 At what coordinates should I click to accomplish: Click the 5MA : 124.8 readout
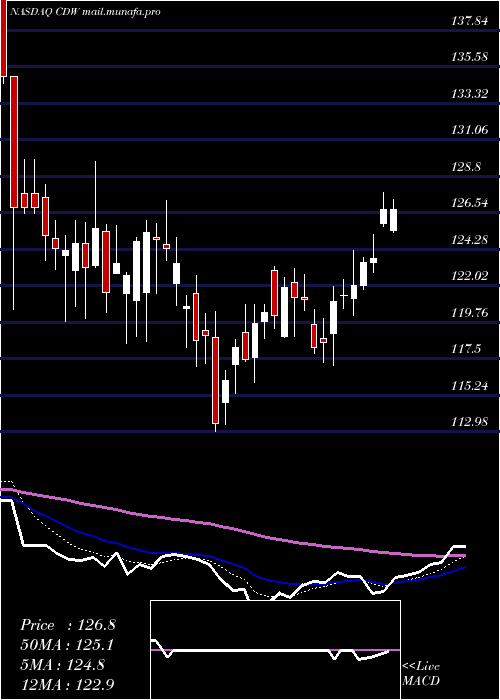click(62, 665)
